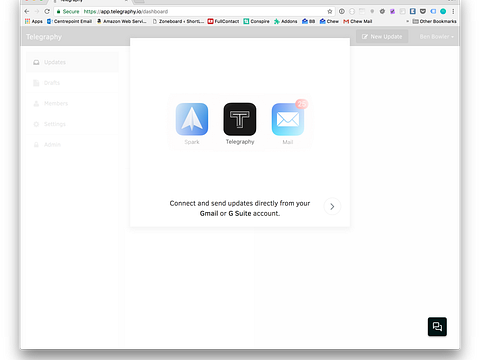Viewport: 480px width, 360px height.
Task: Open the Amazon Web Services bookmark
Action: pos(121,21)
